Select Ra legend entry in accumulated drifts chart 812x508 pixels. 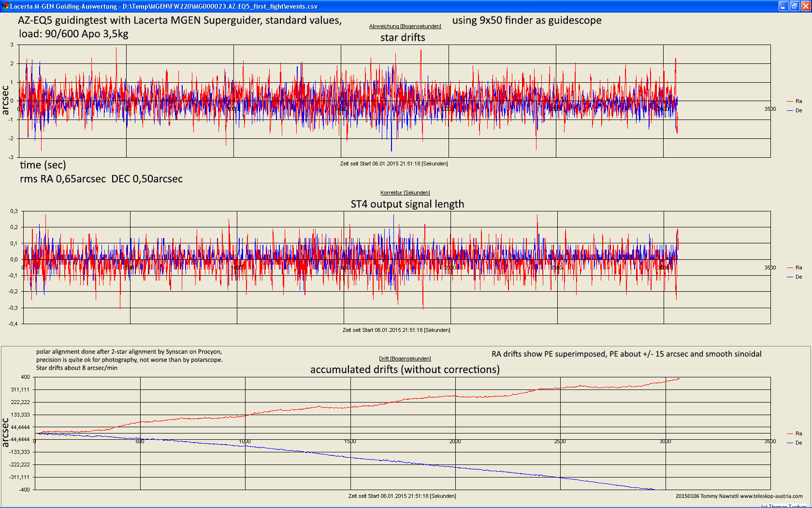[795, 433]
